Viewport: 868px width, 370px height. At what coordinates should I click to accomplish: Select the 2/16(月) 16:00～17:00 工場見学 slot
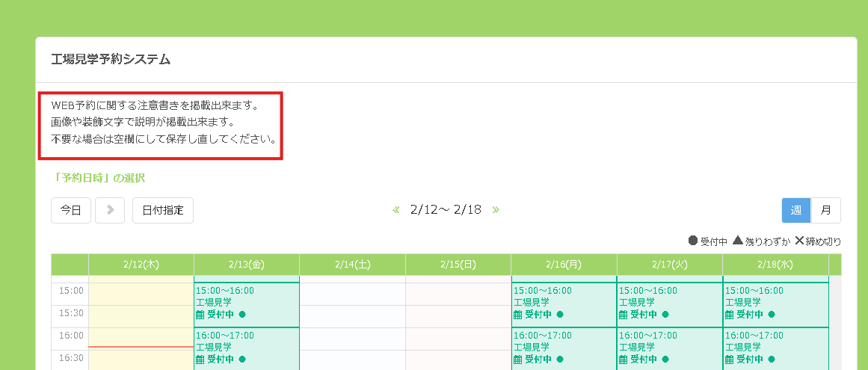click(x=563, y=348)
